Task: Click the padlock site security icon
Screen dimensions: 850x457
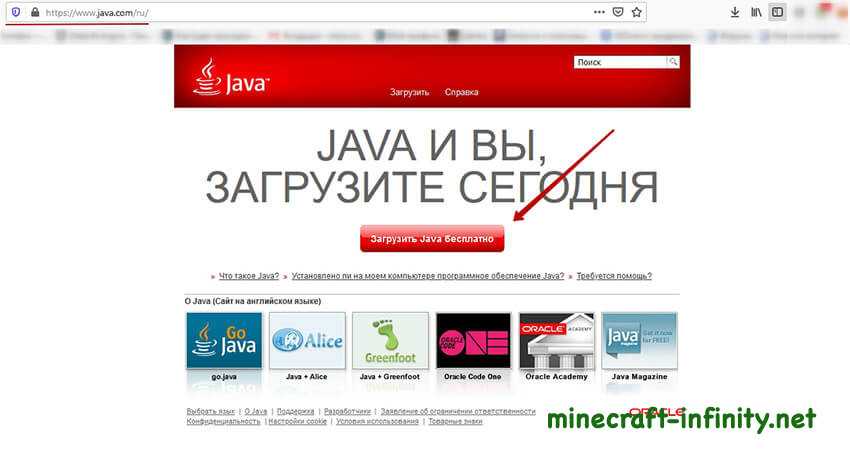Action: tap(35, 12)
